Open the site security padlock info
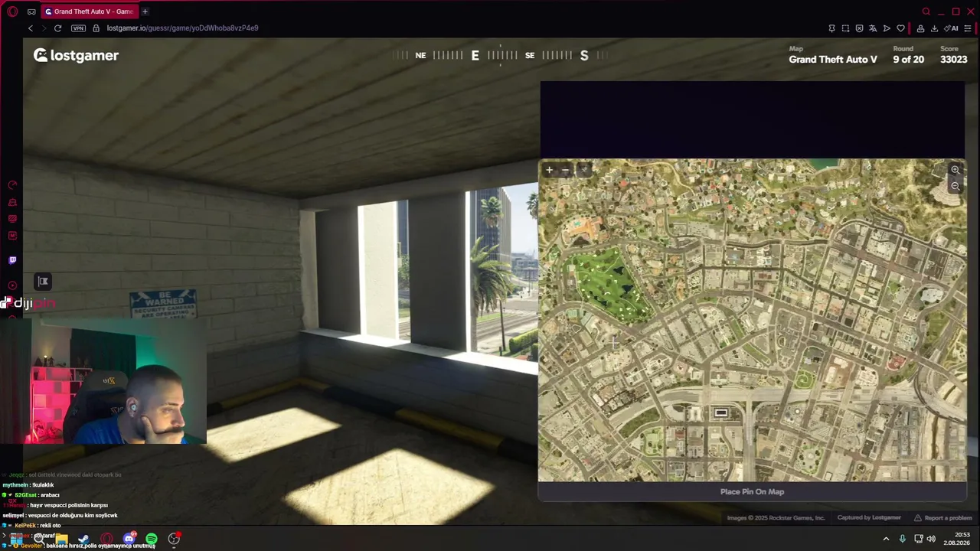The width and height of the screenshot is (980, 551). point(96,28)
